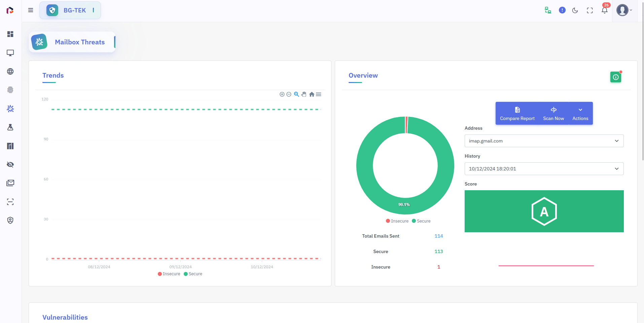Image resolution: width=644 pixels, height=323 pixels.
Task: Expand the Actions dropdown button
Action: coord(580,113)
